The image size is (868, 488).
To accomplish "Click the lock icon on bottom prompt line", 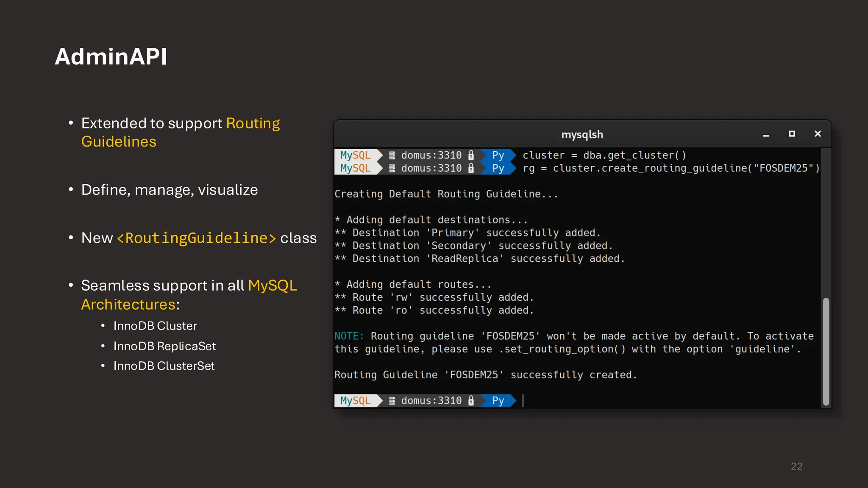I will (x=471, y=400).
